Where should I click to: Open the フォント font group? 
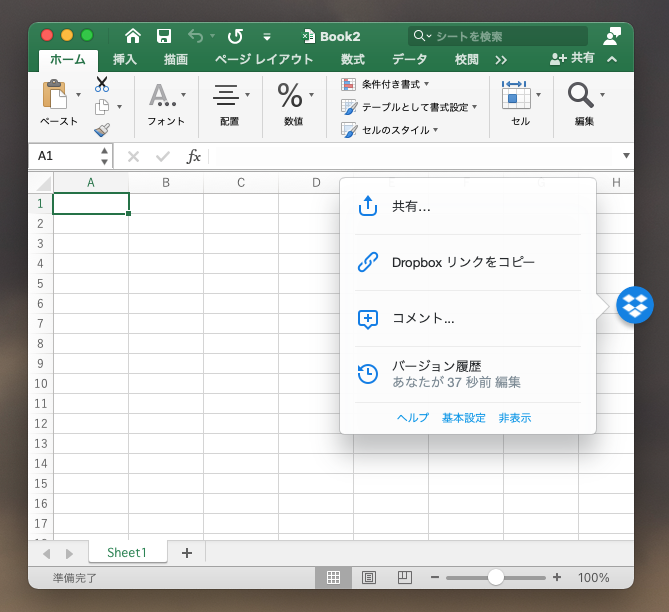(166, 105)
